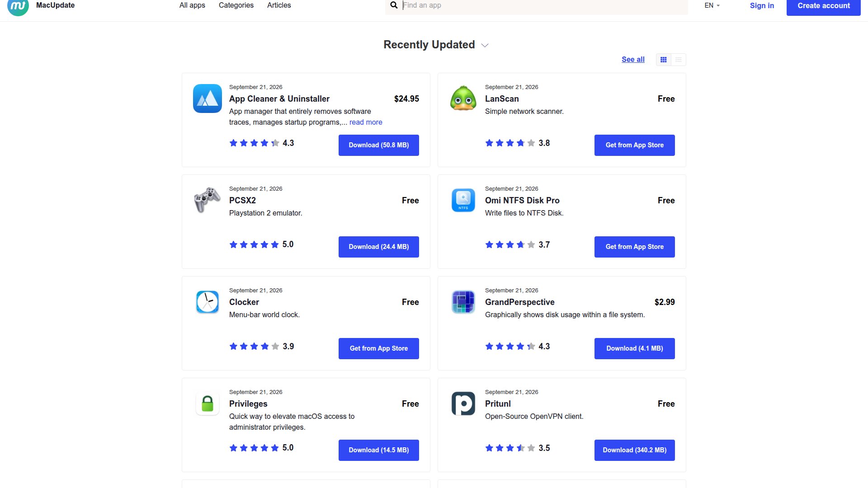Click the App Cleaner 4.3 star rating
The image size is (868, 488).
click(261, 143)
